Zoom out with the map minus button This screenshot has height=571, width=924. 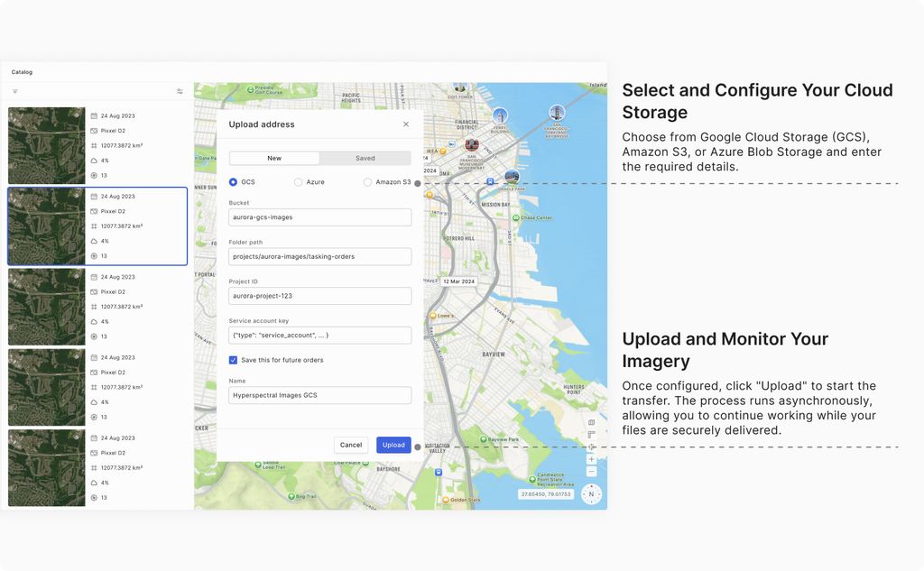[592, 472]
